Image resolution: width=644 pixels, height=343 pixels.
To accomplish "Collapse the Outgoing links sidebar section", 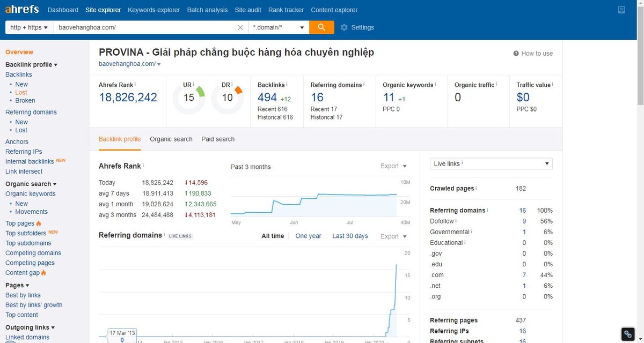I will click(x=30, y=327).
